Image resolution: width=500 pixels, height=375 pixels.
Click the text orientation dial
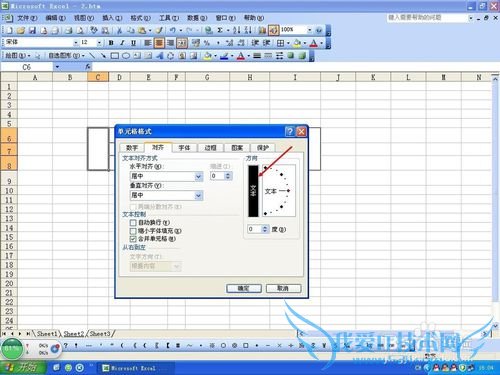click(x=279, y=191)
